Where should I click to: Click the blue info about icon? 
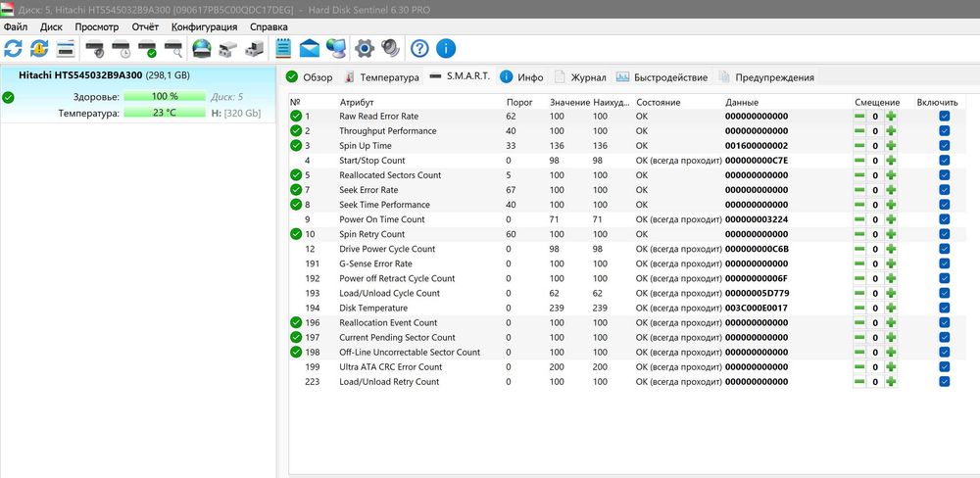pyautogui.click(x=446, y=48)
